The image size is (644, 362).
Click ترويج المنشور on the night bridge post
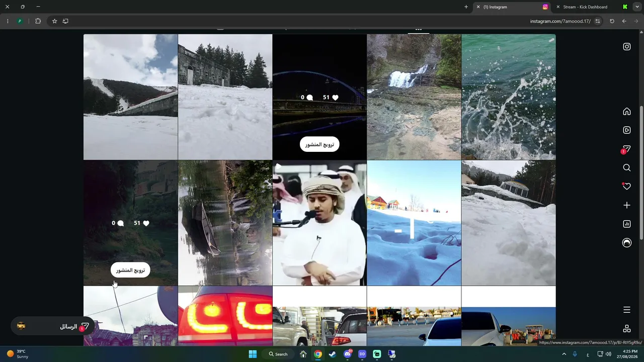[x=319, y=144]
